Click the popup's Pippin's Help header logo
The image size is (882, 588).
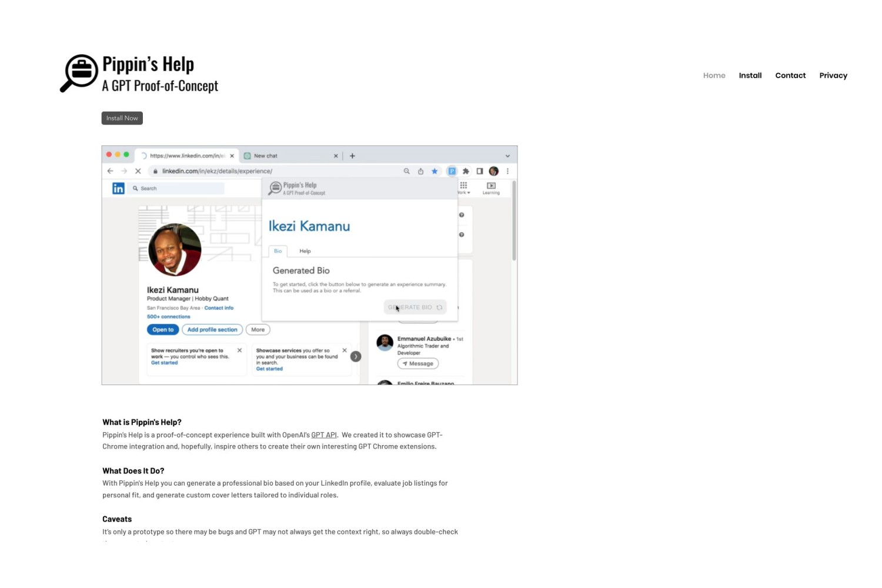pyautogui.click(x=297, y=188)
